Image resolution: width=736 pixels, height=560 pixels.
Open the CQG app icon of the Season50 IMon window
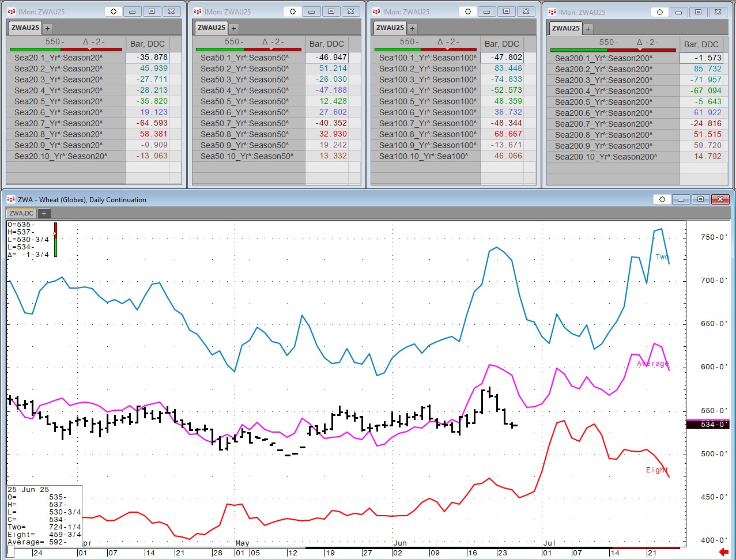[x=198, y=12]
